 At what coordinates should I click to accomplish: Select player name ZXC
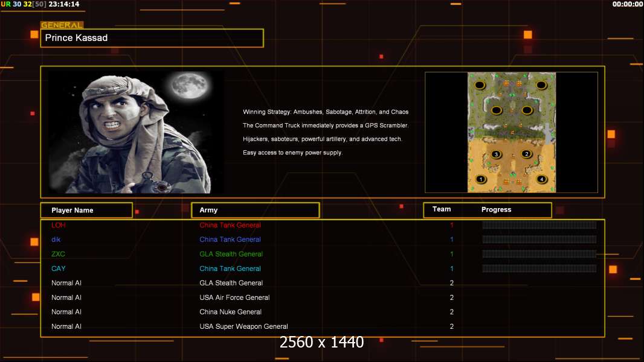(x=59, y=254)
